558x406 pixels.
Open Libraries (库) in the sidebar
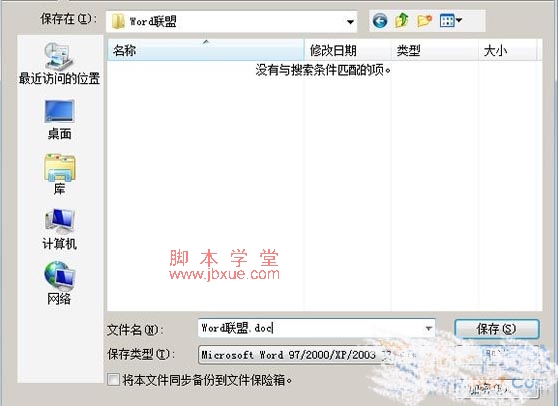point(59,174)
